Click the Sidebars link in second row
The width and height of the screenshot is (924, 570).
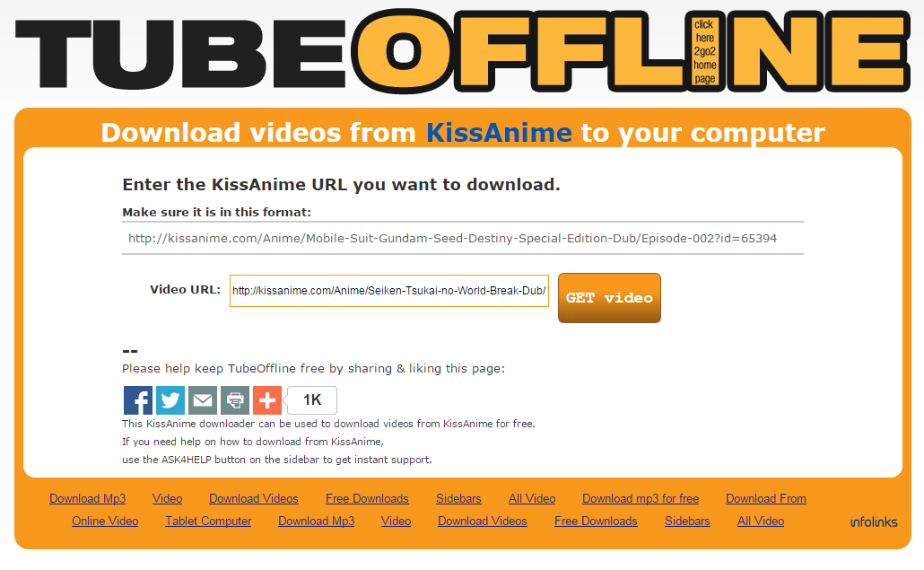pyautogui.click(x=687, y=521)
